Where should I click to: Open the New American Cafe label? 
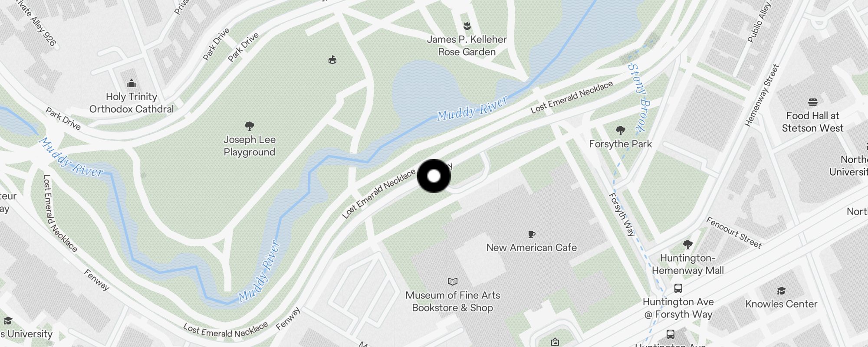(532, 248)
